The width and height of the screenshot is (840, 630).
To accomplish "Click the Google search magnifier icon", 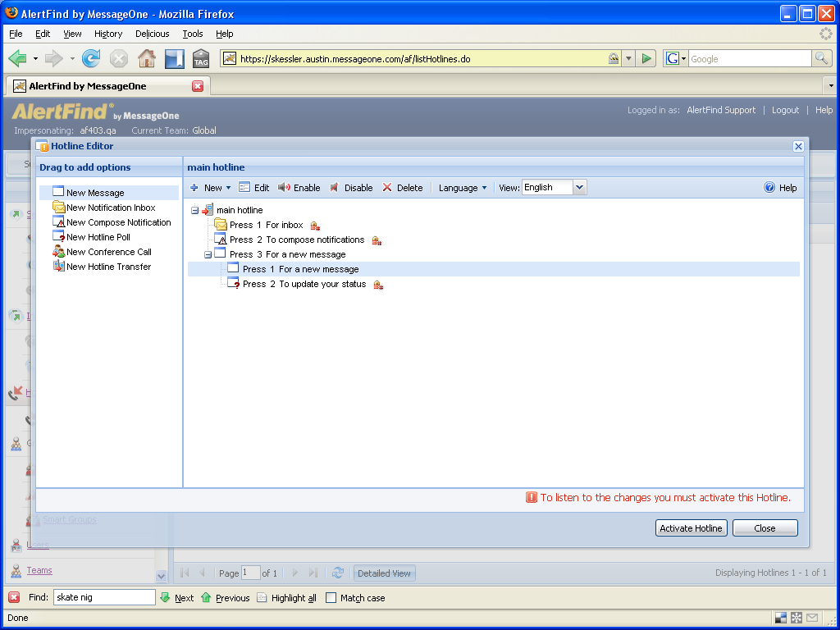I will click(x=820, y=58).
